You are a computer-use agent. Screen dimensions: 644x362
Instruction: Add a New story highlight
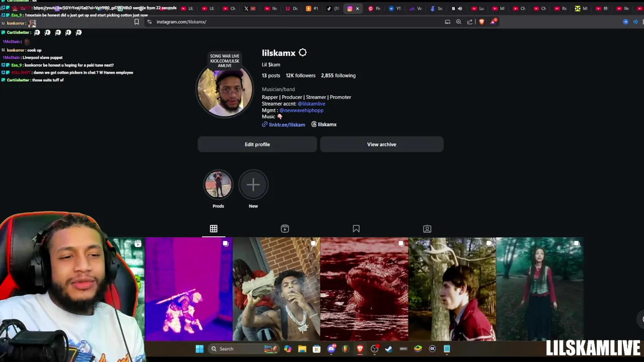pyautogui.click(x=253, y=185)
